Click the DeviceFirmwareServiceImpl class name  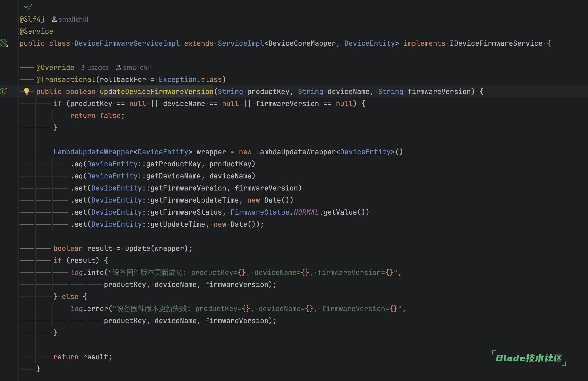click(127, 43)
